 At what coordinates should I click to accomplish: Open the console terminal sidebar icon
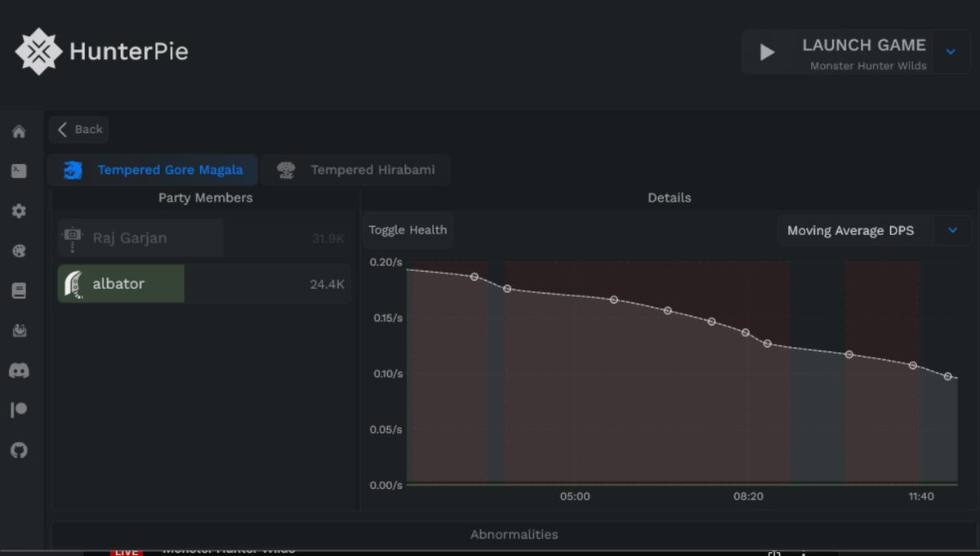(19, 171)
